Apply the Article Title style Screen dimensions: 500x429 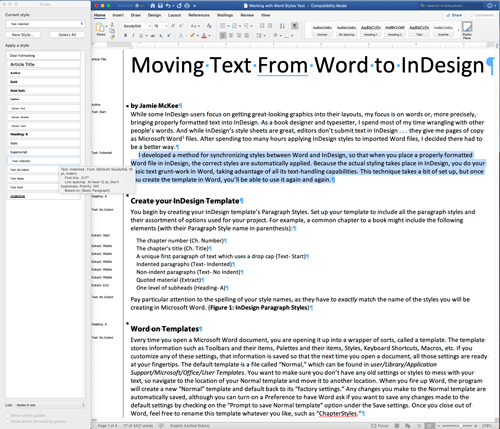point(43,64)
